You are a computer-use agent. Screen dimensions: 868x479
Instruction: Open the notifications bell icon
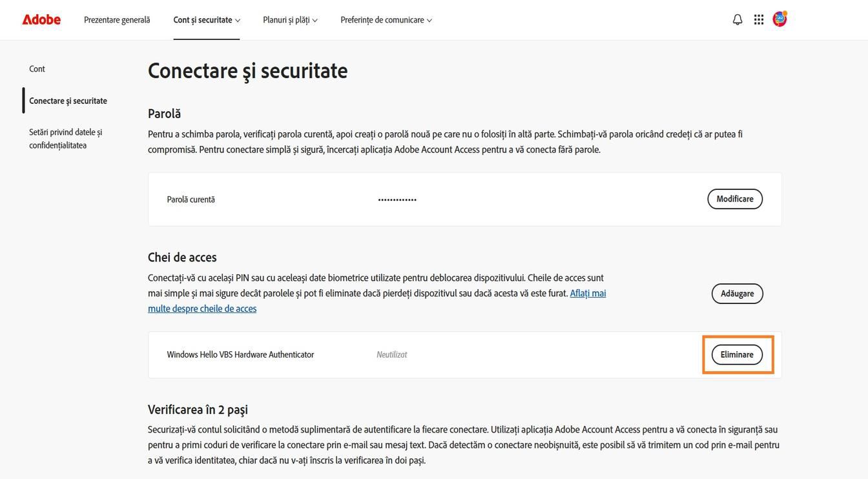738,19
